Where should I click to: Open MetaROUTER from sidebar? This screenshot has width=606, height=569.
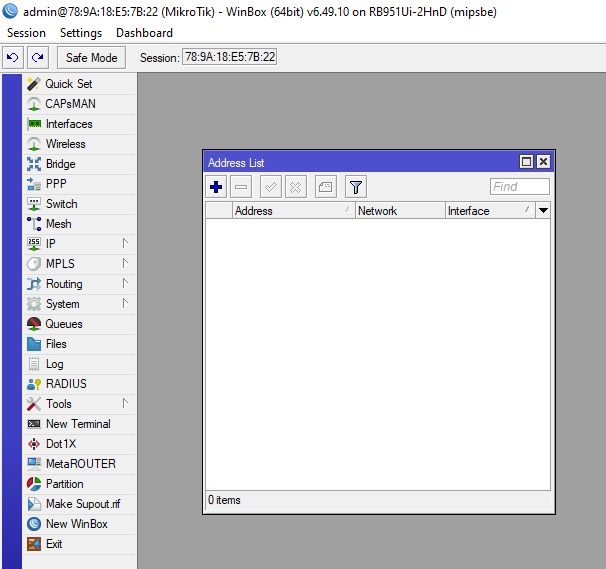coord(80,464)
